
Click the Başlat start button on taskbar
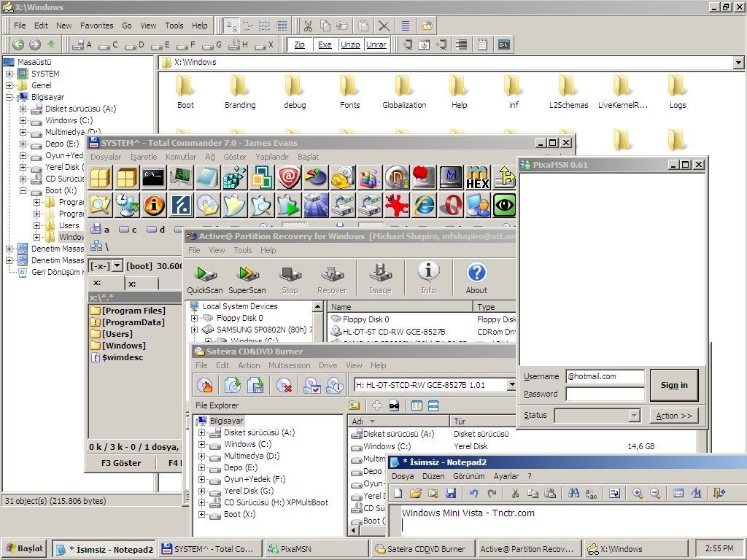coord(25,548)
